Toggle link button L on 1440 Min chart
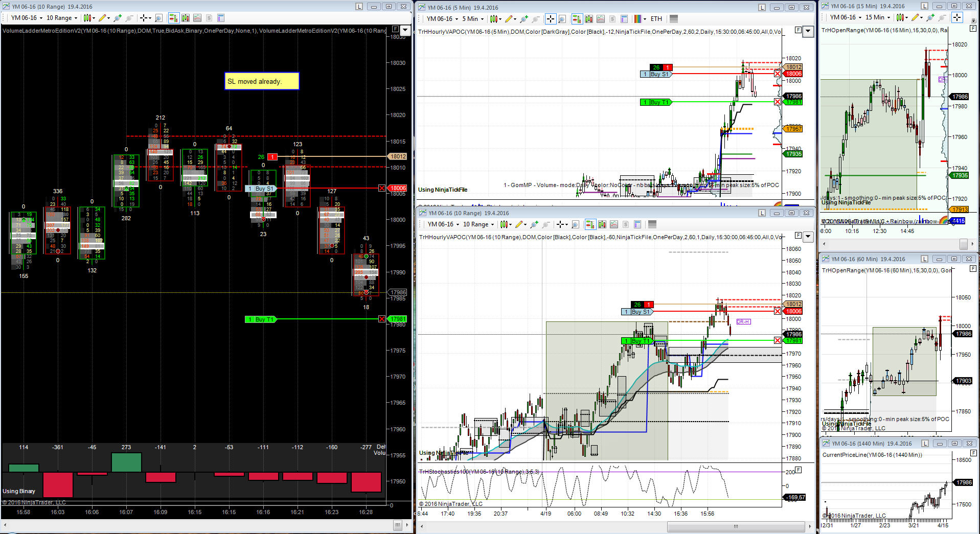 pos(924,444)
